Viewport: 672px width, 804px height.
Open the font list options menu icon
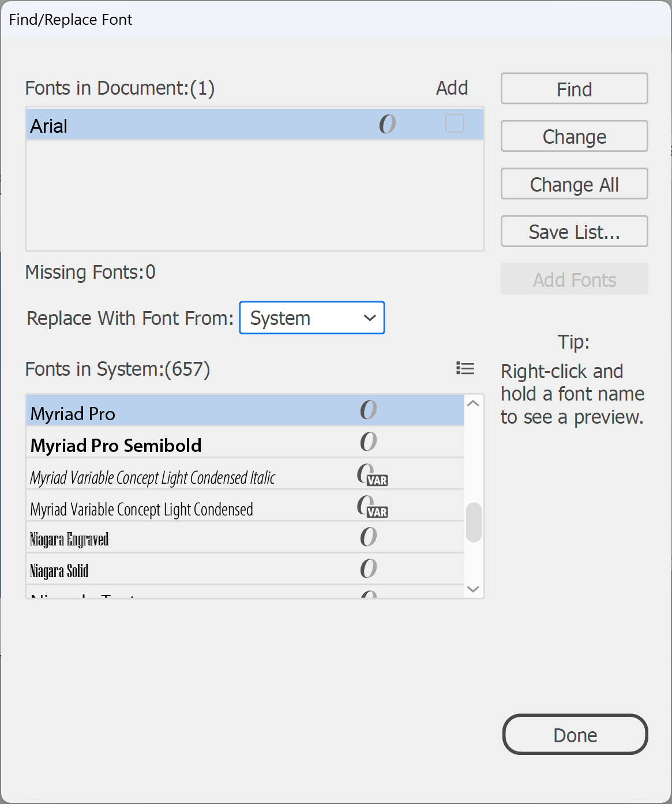click(465, 368)
